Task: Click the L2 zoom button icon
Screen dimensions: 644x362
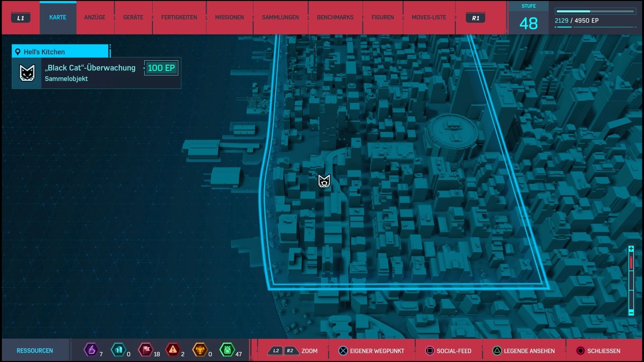Action: coord(276,351)
